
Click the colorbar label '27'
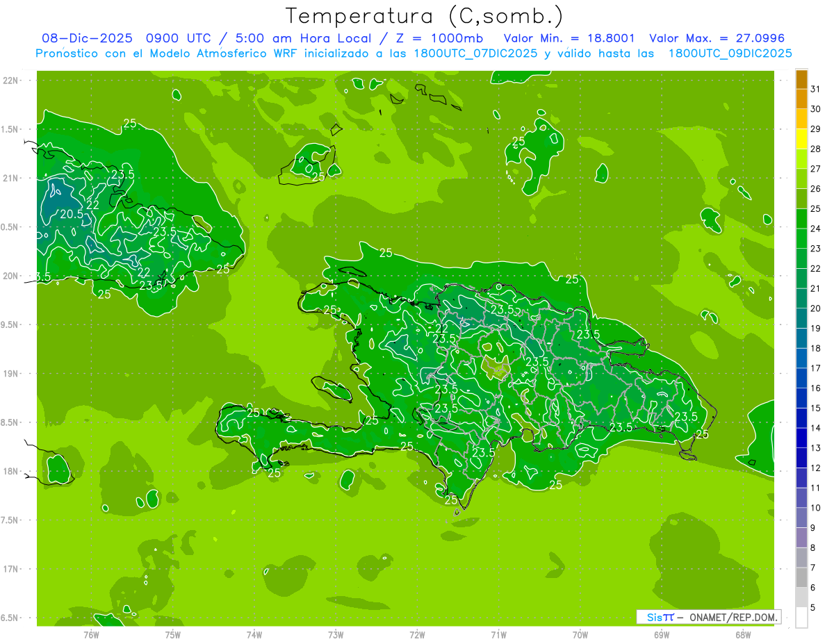click(x=816, y=169)
